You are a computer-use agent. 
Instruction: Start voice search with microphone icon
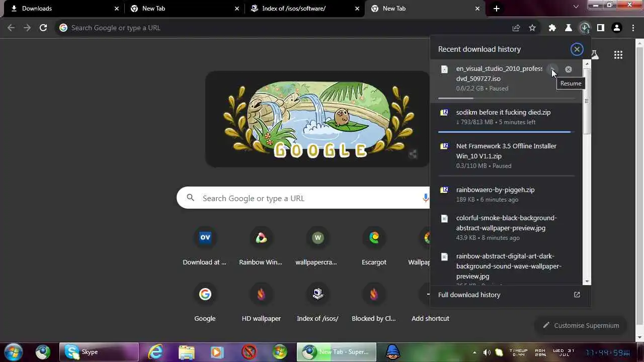pyautogui.click(x=426, y=198)
